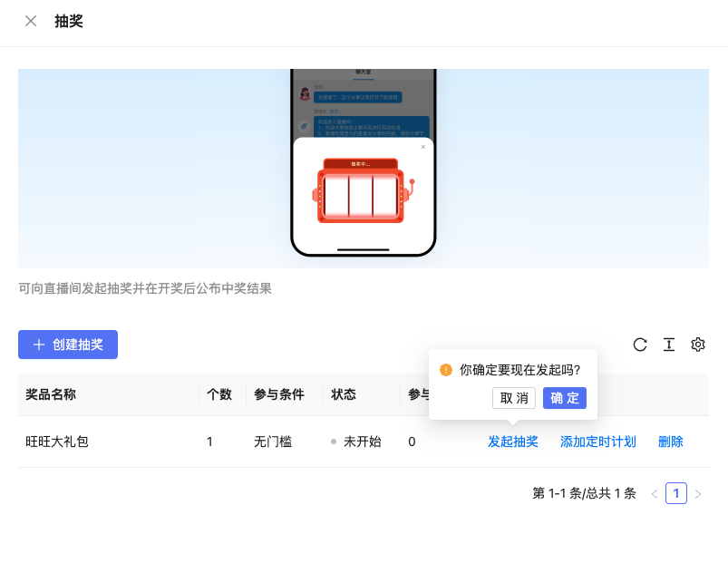This screenshot has height=573, width=728.
Task: Refresh the lottery table list
Action: 640,345
